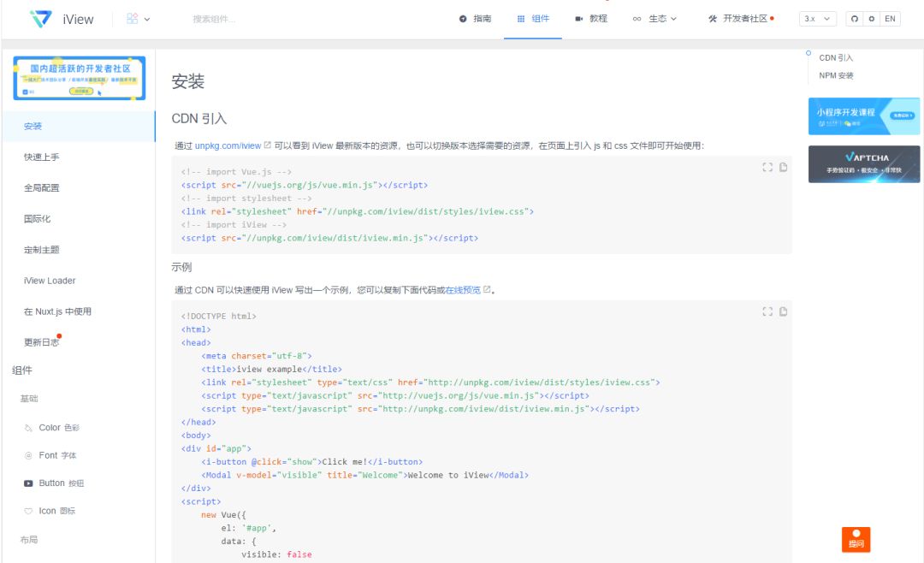Click the 教程 video camera icon

tap(578, 19)
